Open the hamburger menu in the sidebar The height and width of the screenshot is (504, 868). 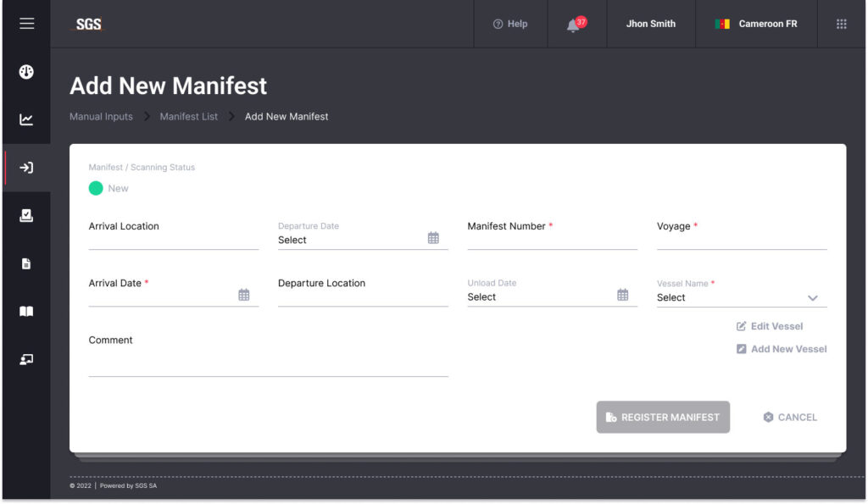click(26, 23)
